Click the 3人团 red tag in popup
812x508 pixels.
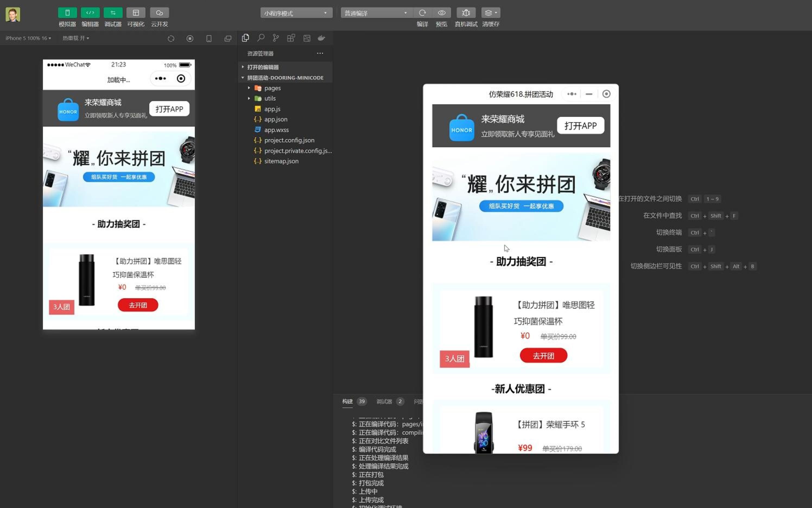pos(455,359)
